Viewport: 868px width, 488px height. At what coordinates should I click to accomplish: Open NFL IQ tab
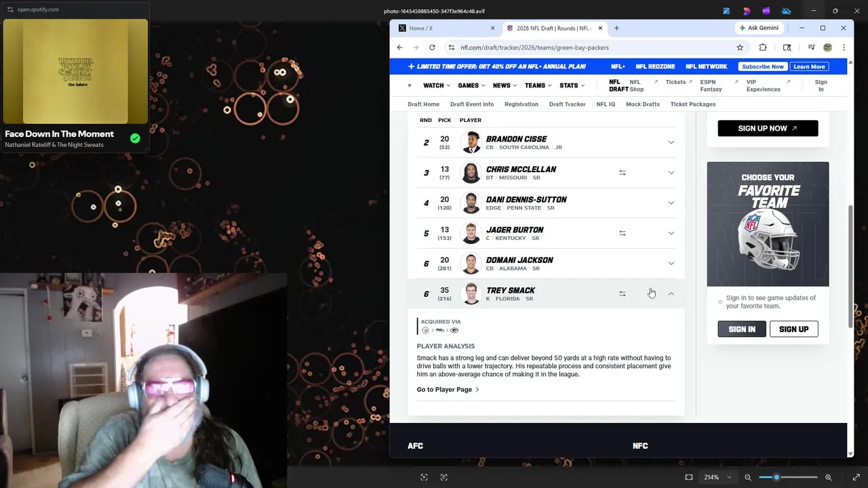[606, 104]
